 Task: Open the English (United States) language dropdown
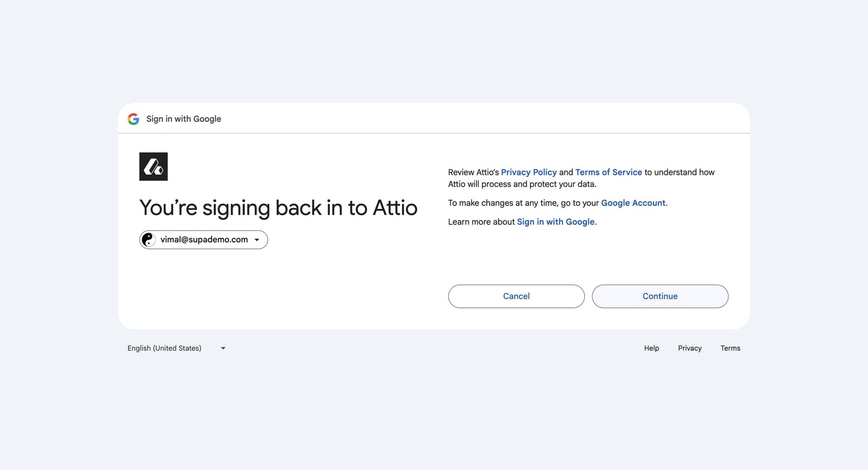[x=164, y=348]
